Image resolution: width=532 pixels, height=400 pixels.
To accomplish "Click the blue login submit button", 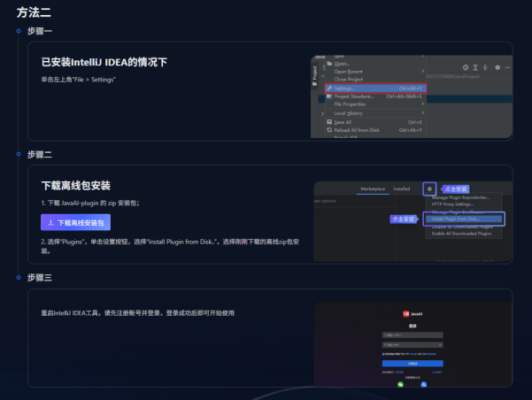I will (412, 364).
